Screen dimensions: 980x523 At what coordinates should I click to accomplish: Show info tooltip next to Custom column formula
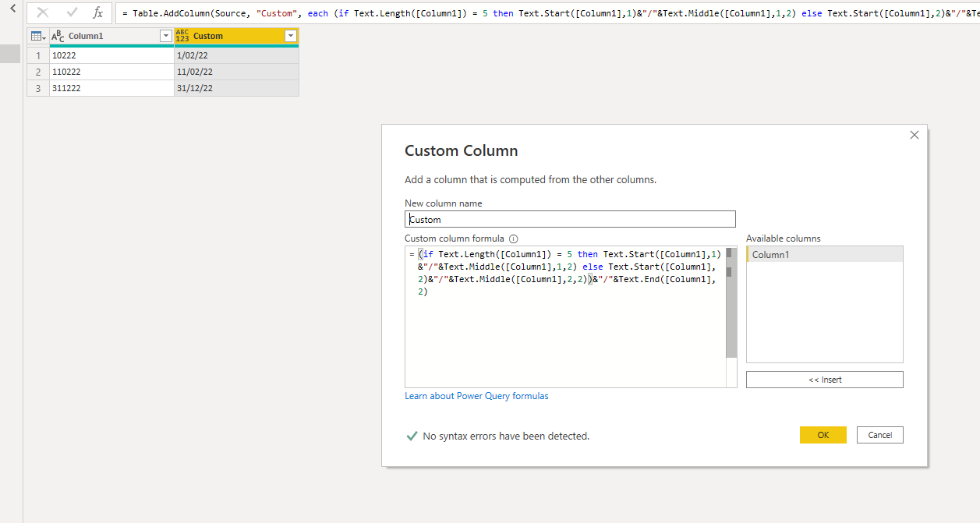point(514,239)
